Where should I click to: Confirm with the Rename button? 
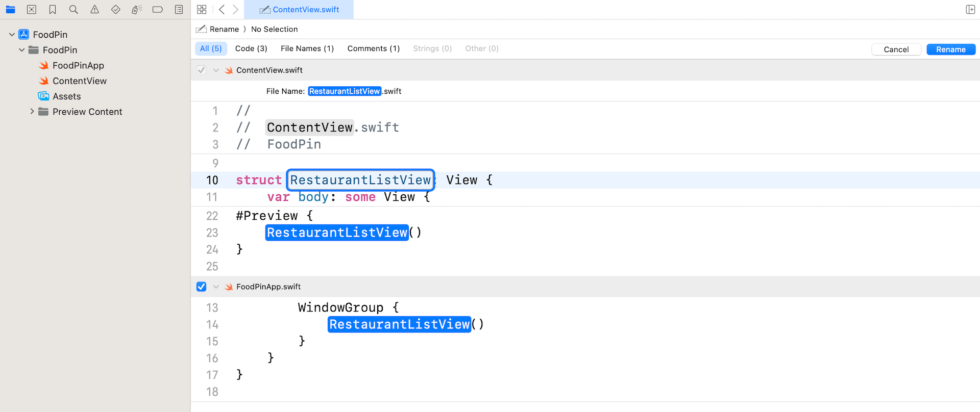(x=950, y=49)
